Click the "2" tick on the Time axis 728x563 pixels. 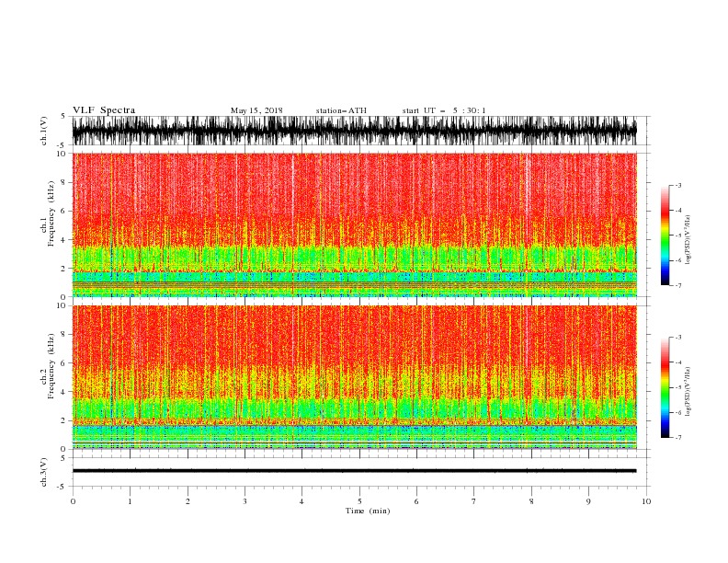point(188,501)
